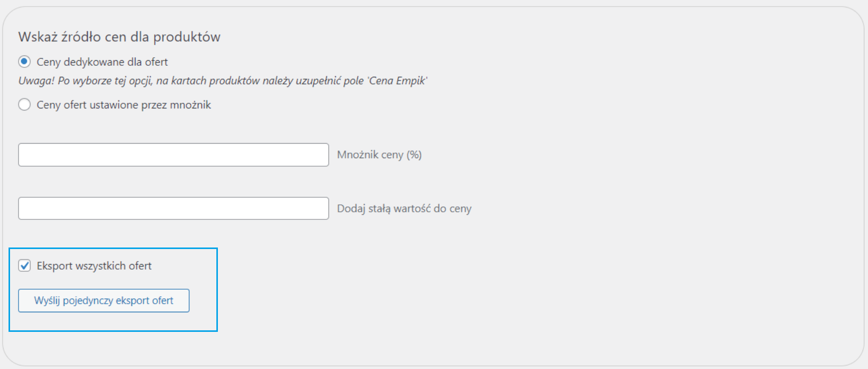Click the 'Cena Empik' phrase in the note

pyautogui.click(x=397, y=81)
